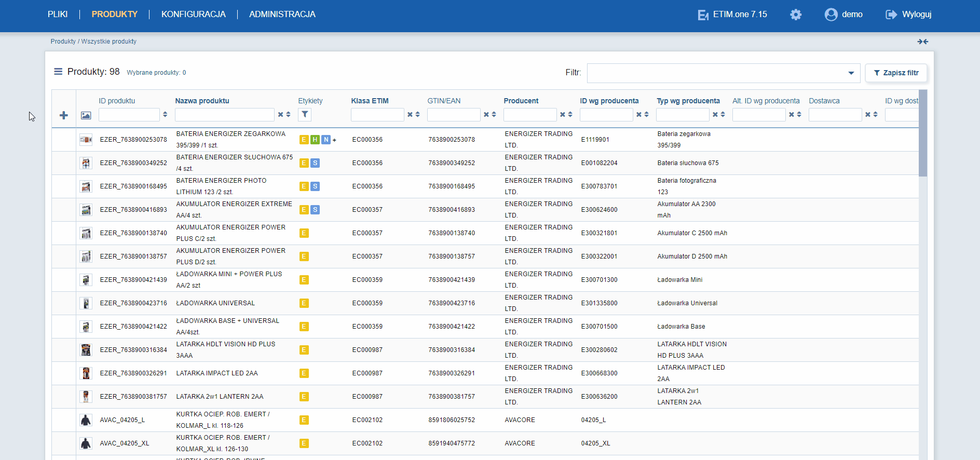This screenshot has width=980, height=460.
Task: Open the settings gear icon
Action: [x=796, y=15]
